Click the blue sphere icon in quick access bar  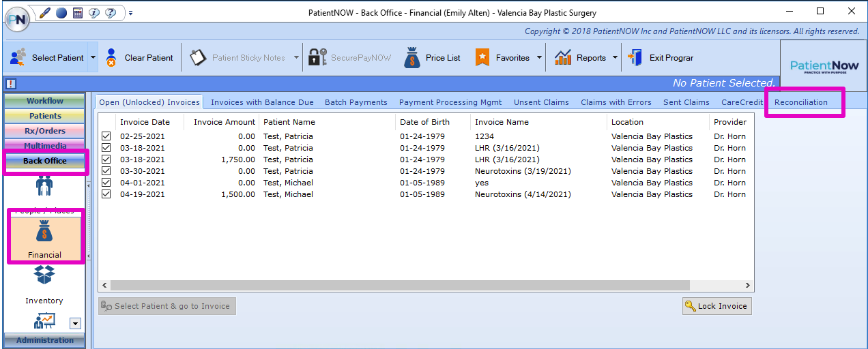click(61, 12)
